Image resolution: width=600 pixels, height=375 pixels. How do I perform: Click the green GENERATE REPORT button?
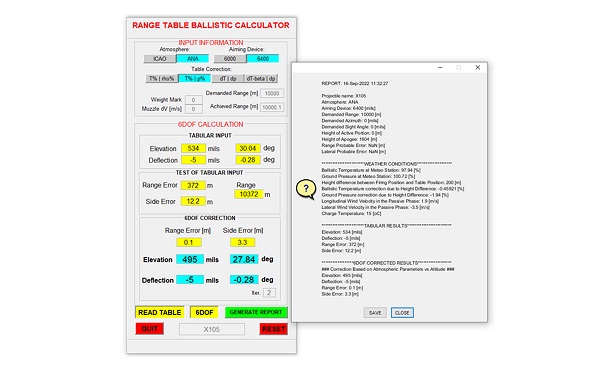click(256, 312)
